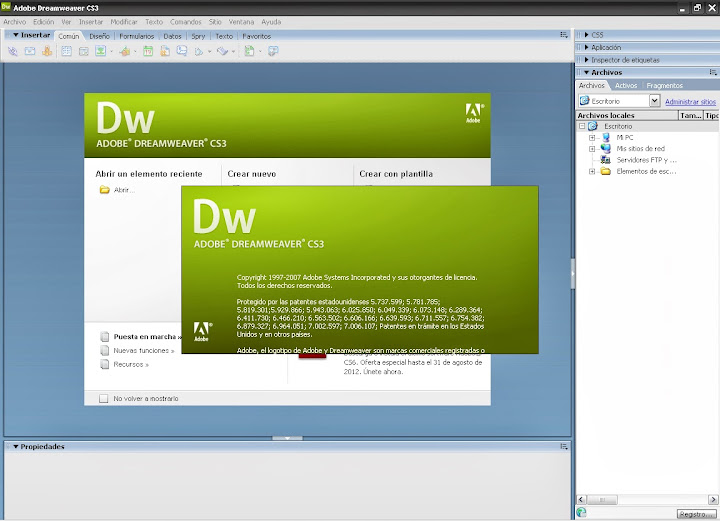Open the Propiedades panel options menu icon
Viewport: 720px width, 521px height.
tap(564, 446)
